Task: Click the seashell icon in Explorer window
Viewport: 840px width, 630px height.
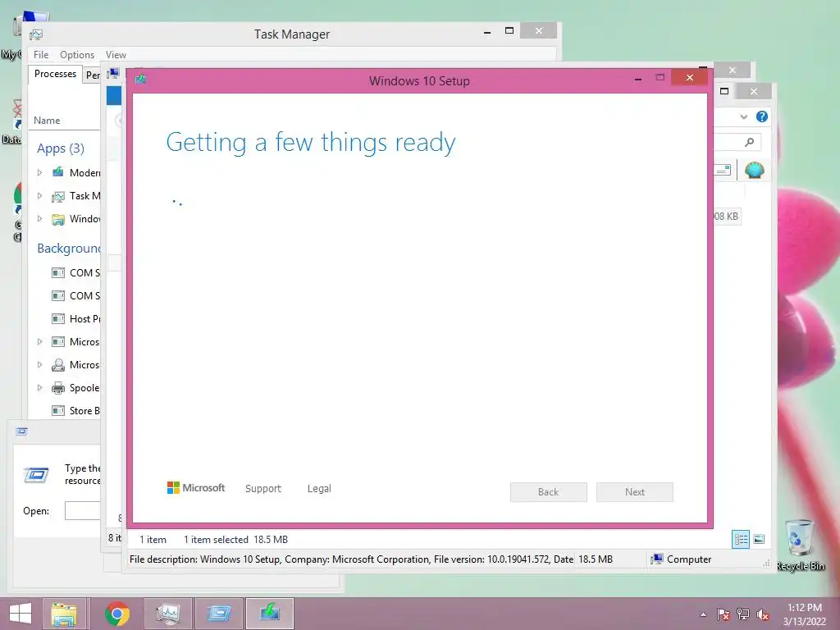Action: coord(755,170)
